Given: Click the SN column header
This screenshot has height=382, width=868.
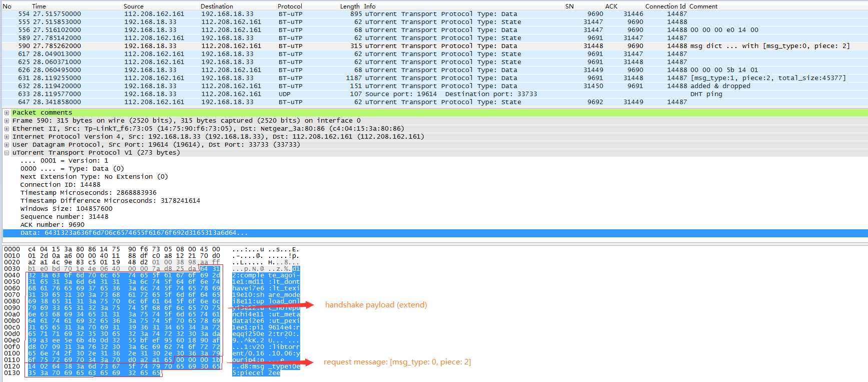Looking at the screenshot, I should pos(569,7).
